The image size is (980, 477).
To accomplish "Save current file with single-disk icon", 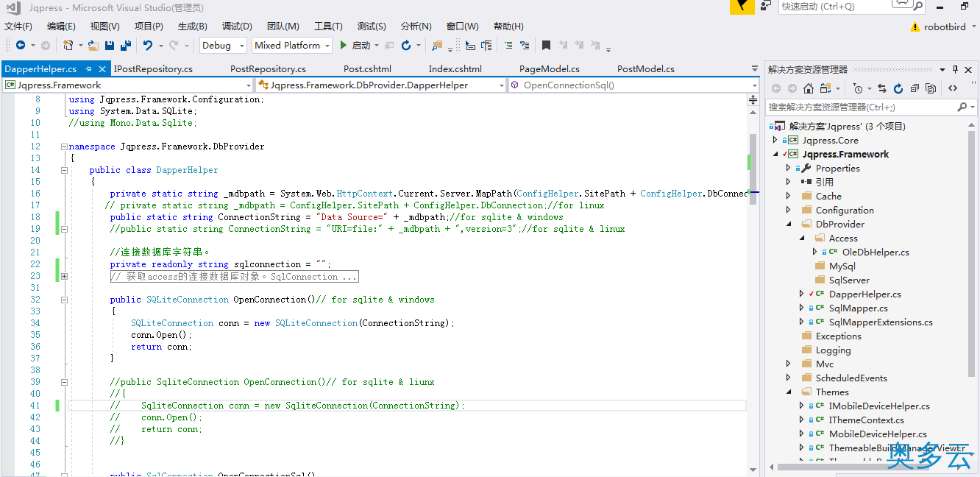I will tap(110, 46).
